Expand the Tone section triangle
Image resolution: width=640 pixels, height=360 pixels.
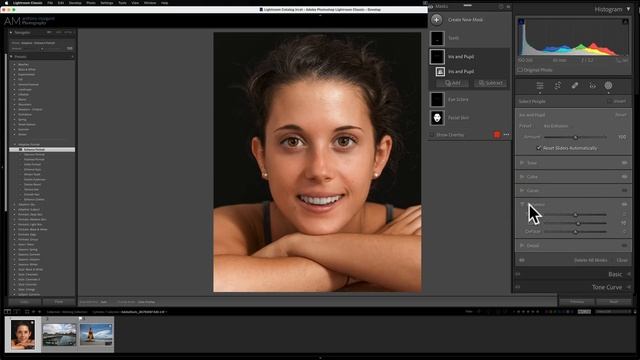click(522, 163)
